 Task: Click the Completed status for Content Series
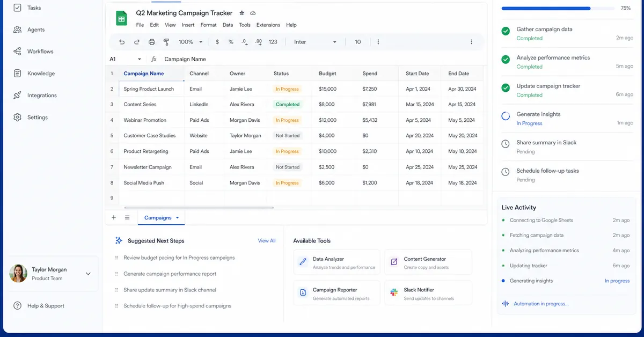click(x=288, y=105)
